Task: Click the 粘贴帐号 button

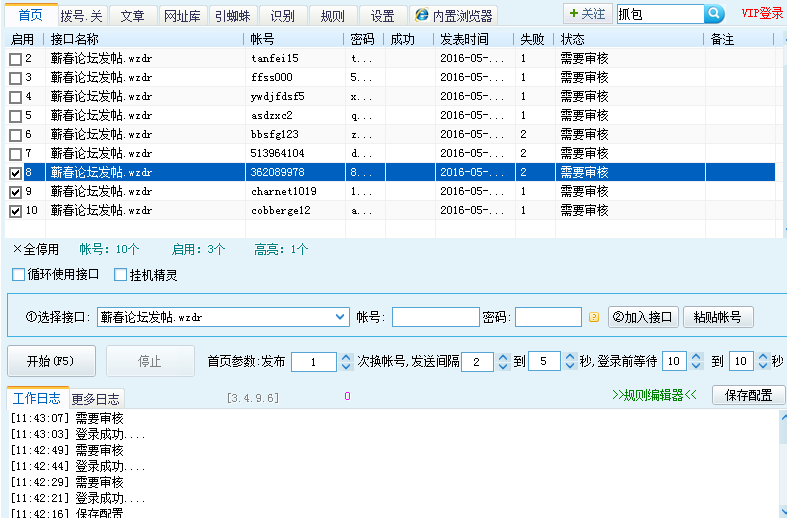Action: click(718, 317)
